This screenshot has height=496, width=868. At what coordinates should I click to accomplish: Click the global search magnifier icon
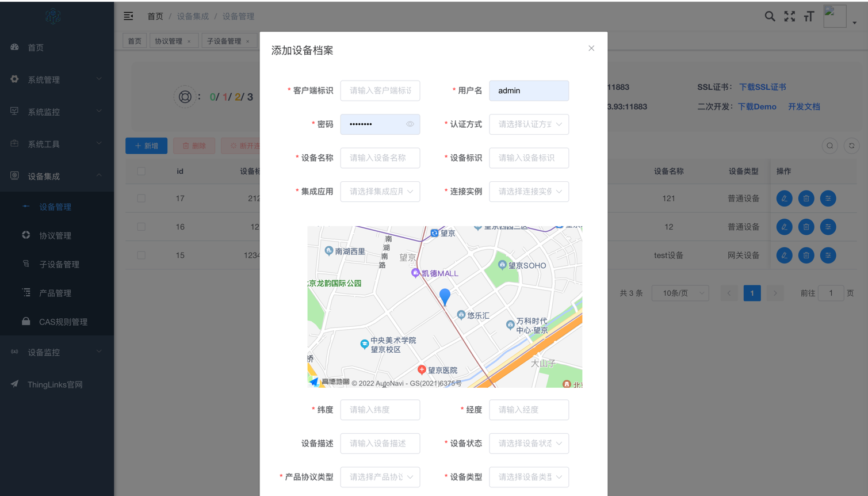tap(770, 16)
